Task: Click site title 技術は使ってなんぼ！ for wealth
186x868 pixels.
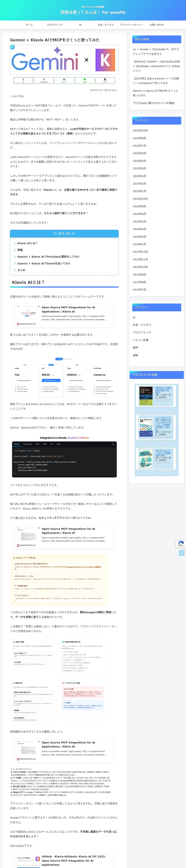Action: 93,12
